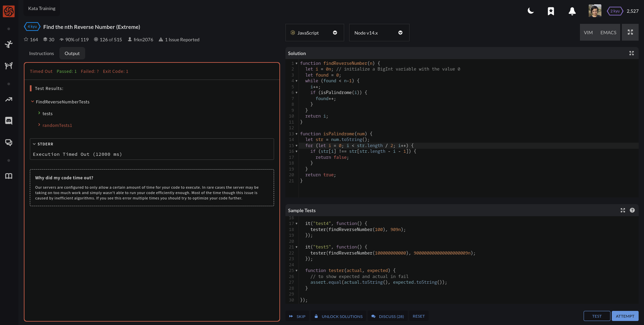Open the Node v14.x version dropdown

tap(379, 33)
